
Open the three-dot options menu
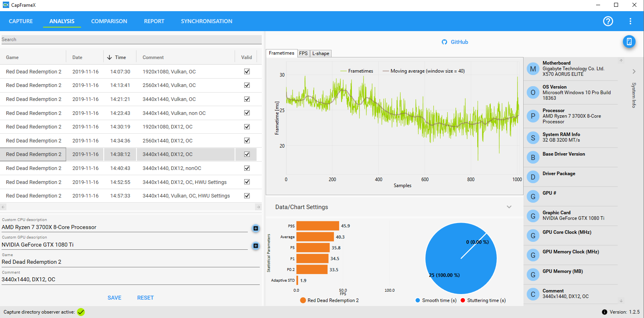(x=630, y=21)
